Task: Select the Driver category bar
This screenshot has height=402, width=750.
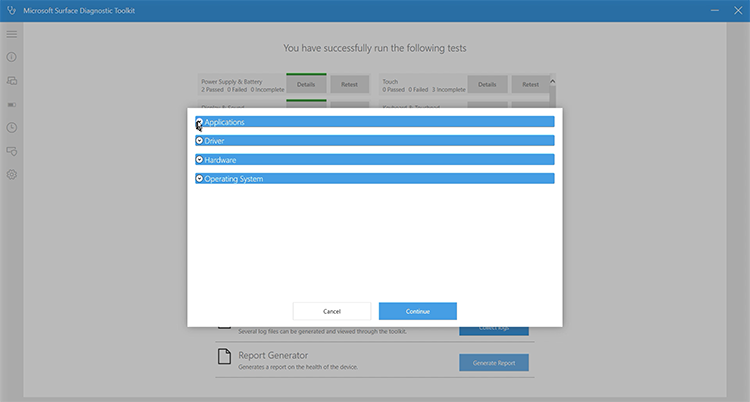Action: pyautogui.click(x=375, y=141)
